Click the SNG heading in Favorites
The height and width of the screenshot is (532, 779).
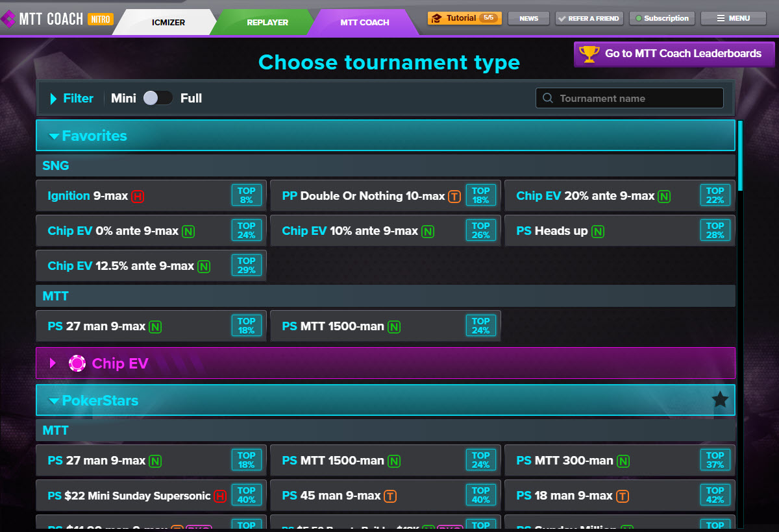[x=56, y=165]
